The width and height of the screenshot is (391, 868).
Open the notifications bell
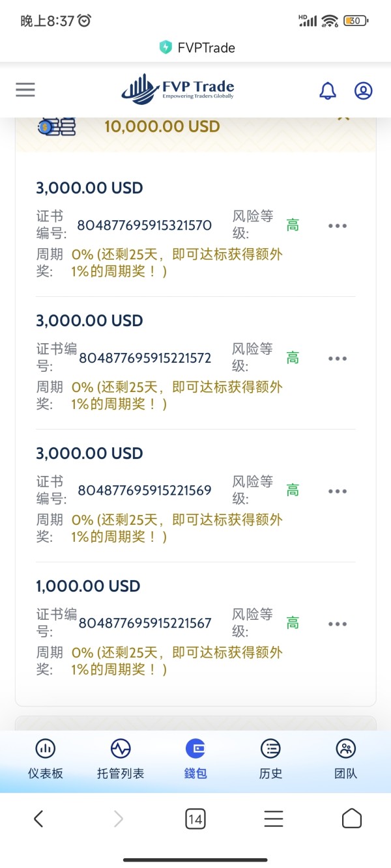tap(328, 91)
